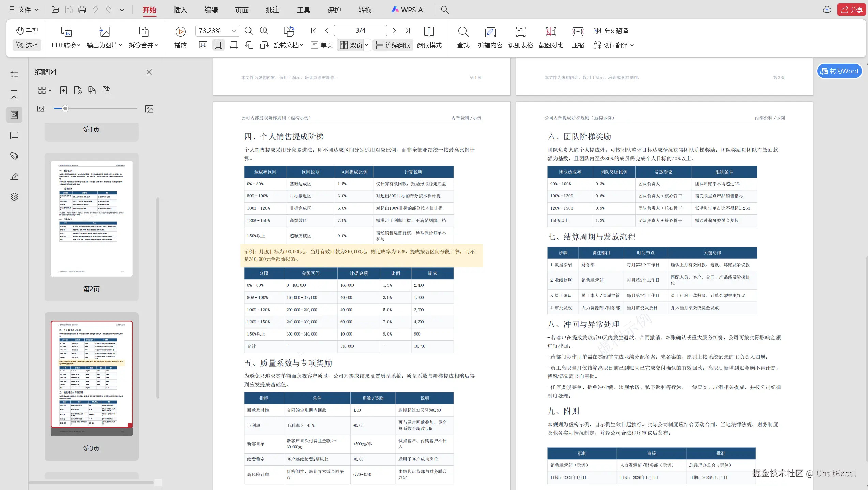Open the PDF转换 dropdown menu

tap(66, 45)
